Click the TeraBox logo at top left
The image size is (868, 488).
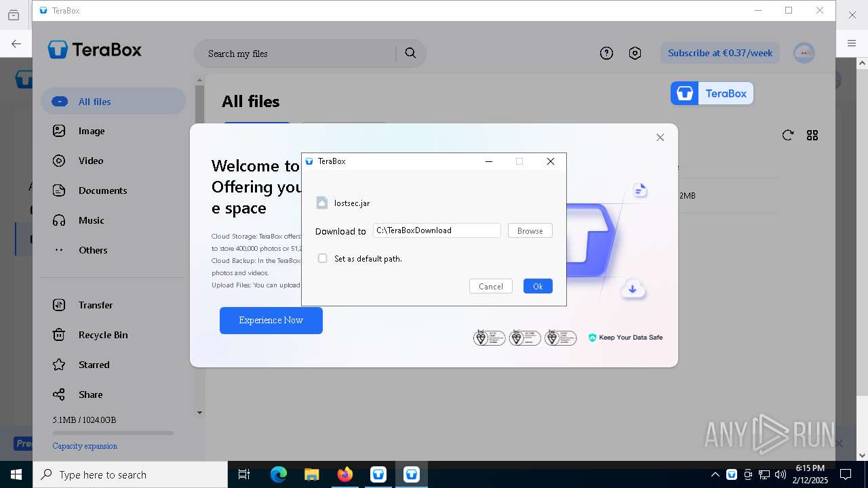pos(95,49)
